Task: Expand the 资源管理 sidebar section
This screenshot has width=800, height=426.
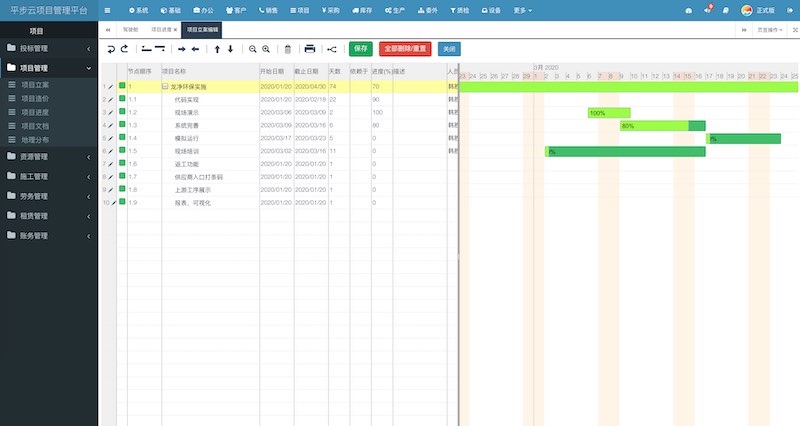Action: [48, 157]
